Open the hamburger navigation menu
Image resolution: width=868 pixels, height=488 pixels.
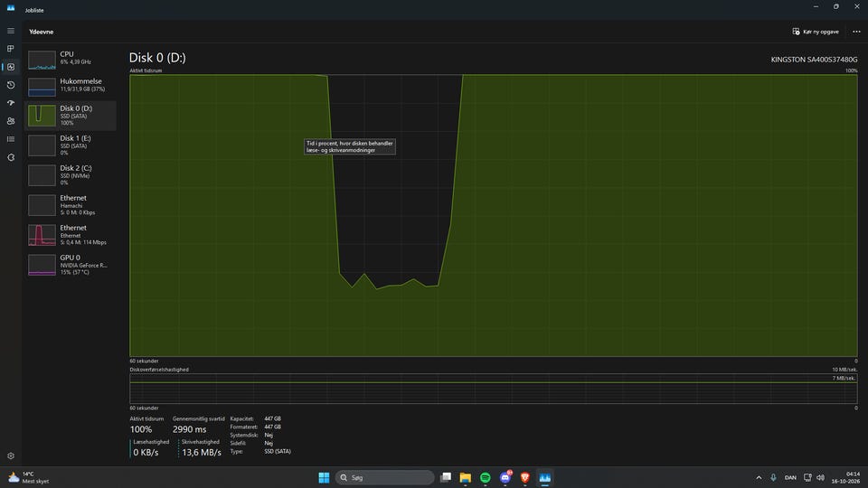pyautogui.click(x=11, y=31)
